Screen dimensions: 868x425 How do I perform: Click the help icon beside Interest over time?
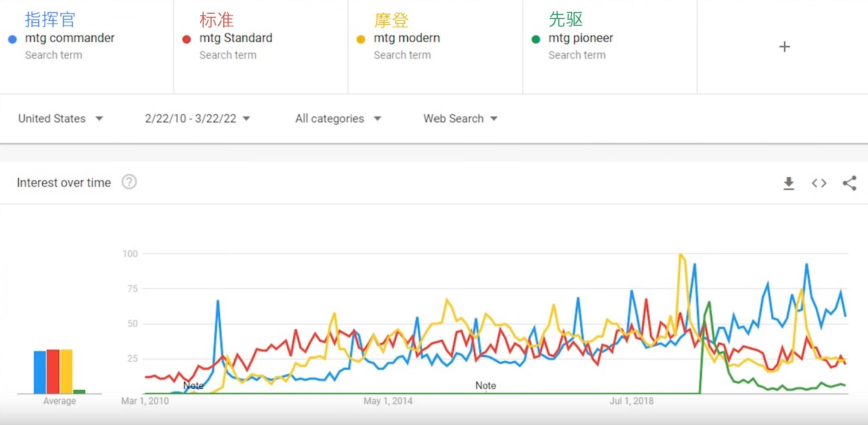coord(129,182)
